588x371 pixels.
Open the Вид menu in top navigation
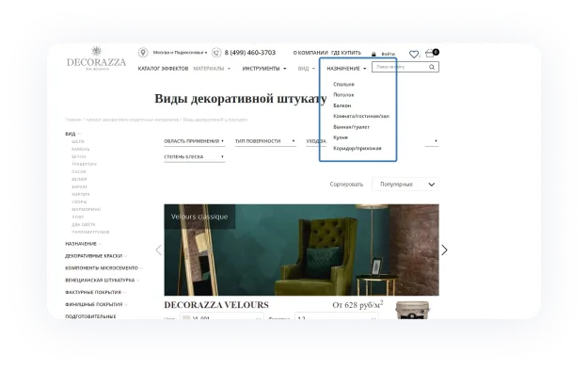(x=307, y=69)
